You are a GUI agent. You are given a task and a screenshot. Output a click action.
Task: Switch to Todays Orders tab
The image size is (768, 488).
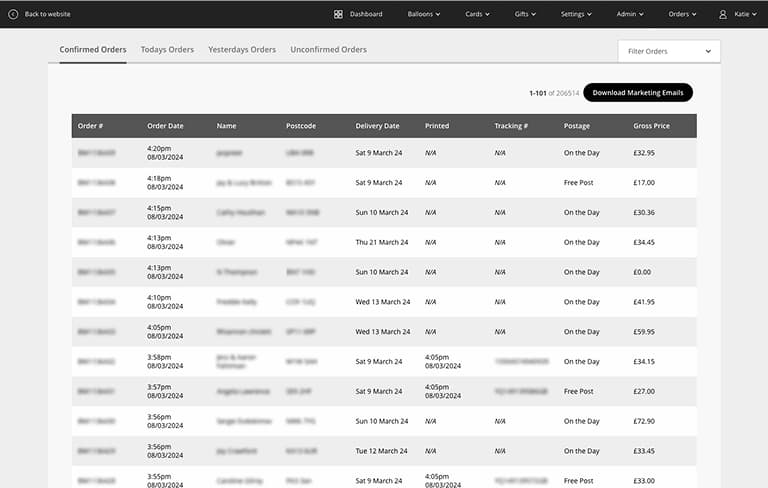tap(167, 49)
